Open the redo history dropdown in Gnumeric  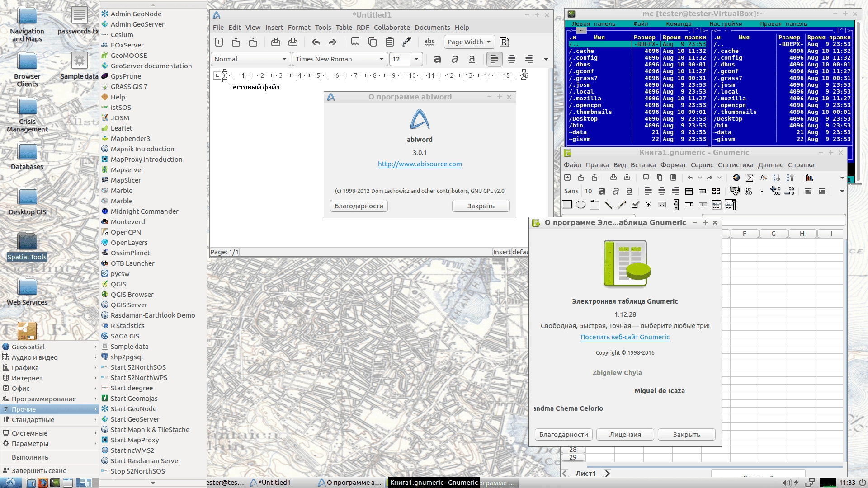[x=719, y=178]
